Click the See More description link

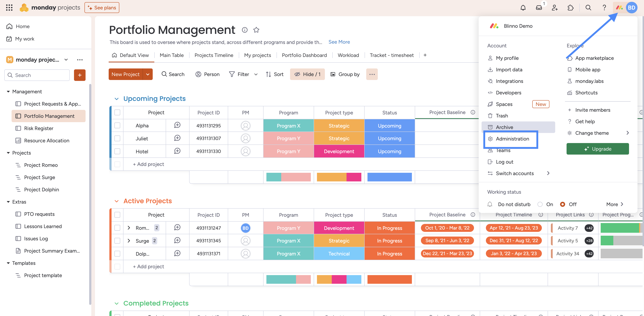point(339,42)
